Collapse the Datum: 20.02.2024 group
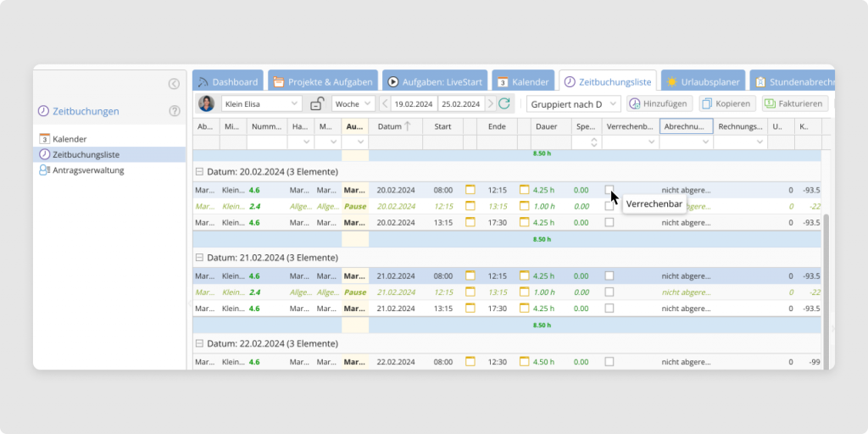Image resolution: width=868 pixels, height=434 pixels. (x=200, y=171)
